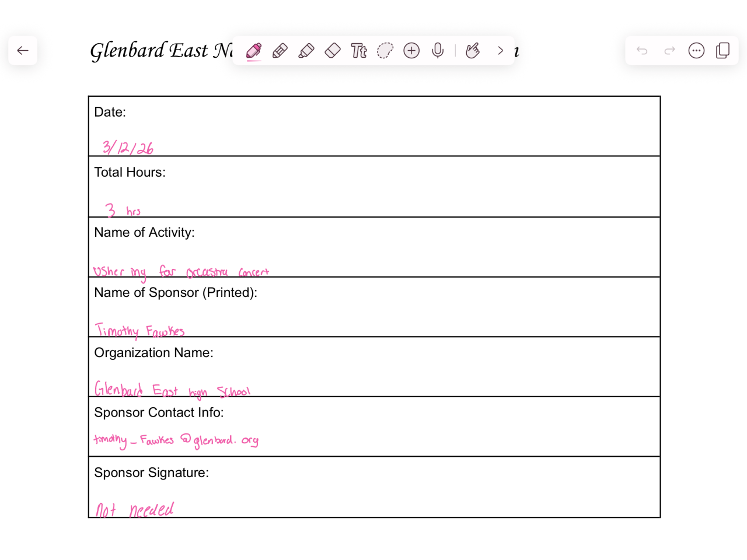Select the text box tool

[359, 51]
